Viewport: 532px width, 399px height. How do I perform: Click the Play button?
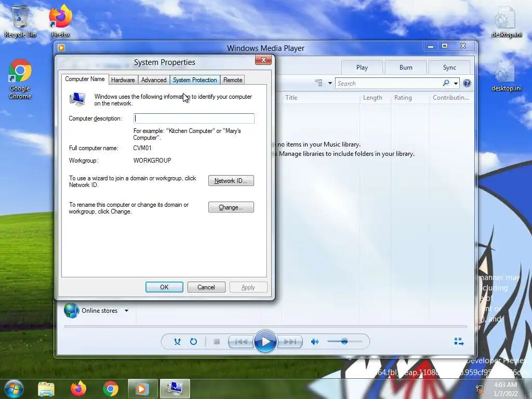pos(265,341)
